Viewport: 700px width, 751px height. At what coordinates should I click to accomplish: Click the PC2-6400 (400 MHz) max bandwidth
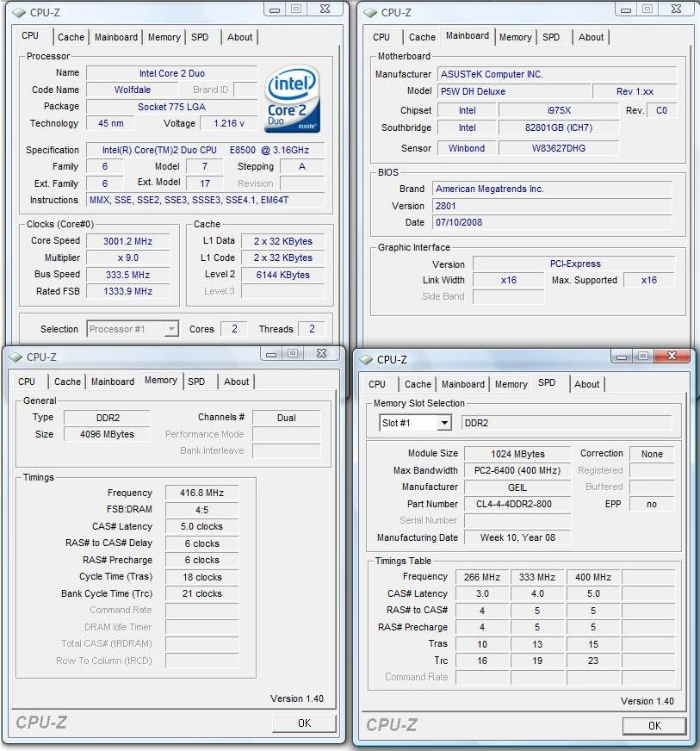tap(517, 470)
